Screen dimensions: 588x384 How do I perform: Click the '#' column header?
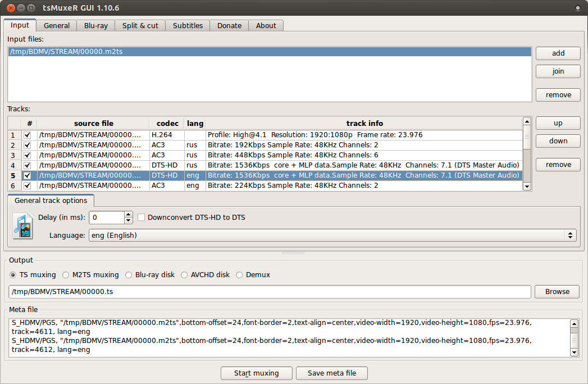[x=30, y=124]
